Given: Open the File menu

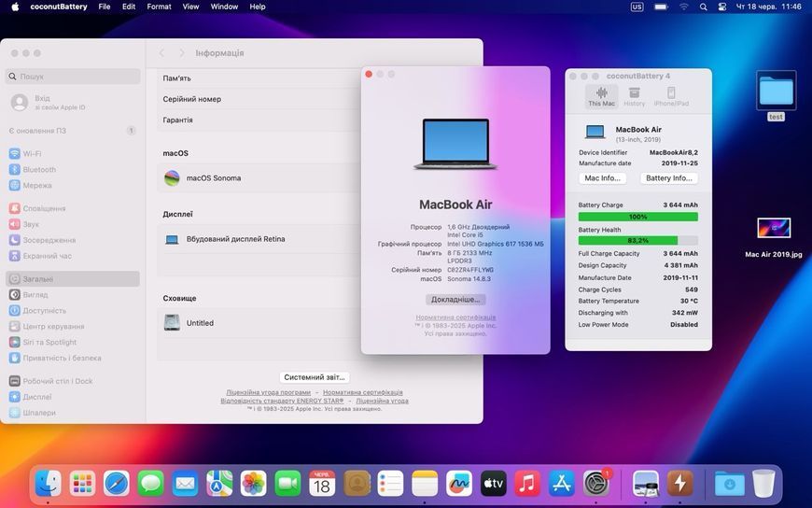Looking at the screenshot, I should [x=105, y=7].
